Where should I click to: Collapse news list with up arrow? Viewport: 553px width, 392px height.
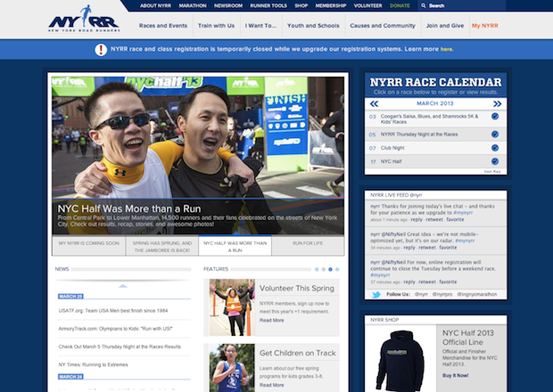click(123, 286)
